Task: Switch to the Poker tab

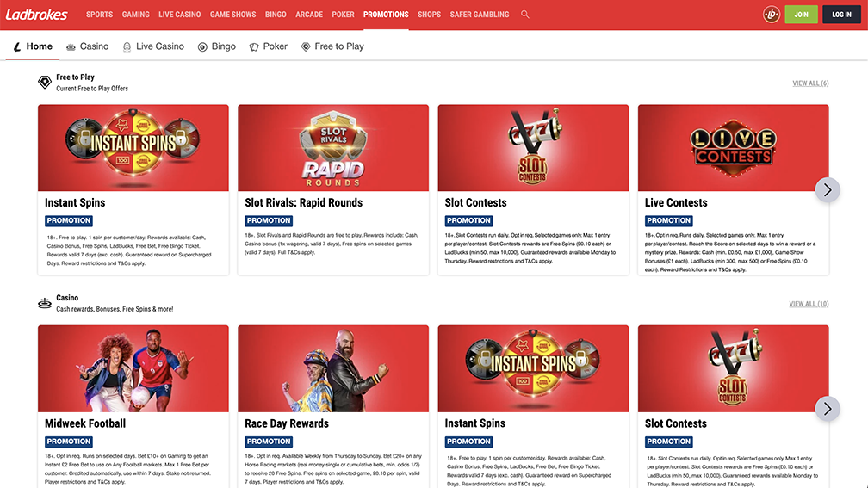Action: (269, 46)
